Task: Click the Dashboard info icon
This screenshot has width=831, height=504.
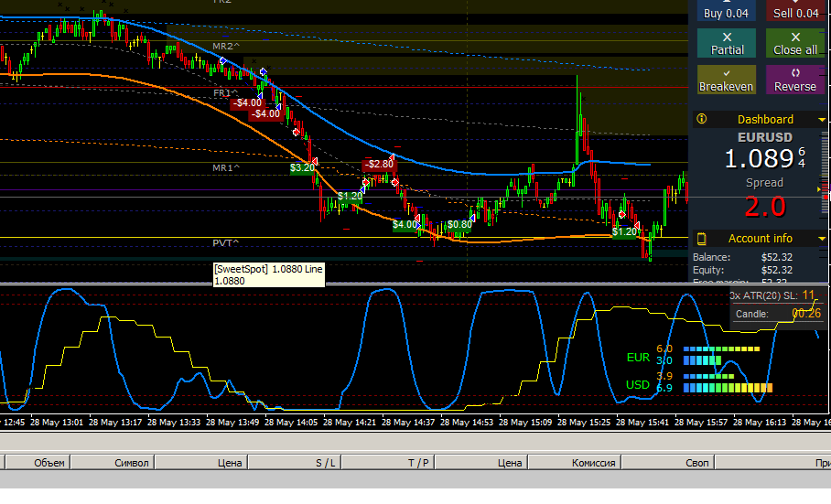Action: click(702, 119)
